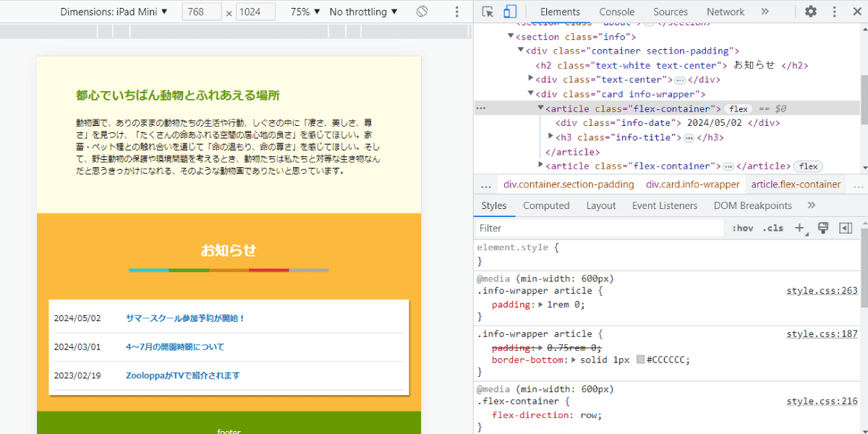Open the rendering emulation paintbrush icon
Viewport: 868px width, 434px height.
[x=822, y=228]
